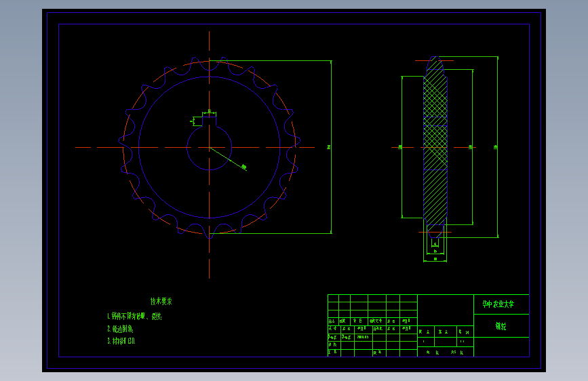Select technical requirement line 3 about 材料
The image size is (588, 381).
pos(121,341)
